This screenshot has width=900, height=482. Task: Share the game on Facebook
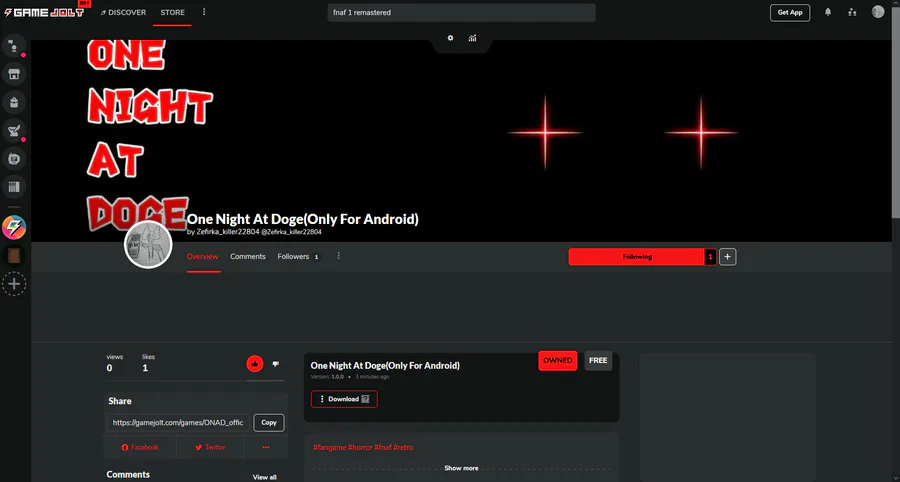[140, 447]
